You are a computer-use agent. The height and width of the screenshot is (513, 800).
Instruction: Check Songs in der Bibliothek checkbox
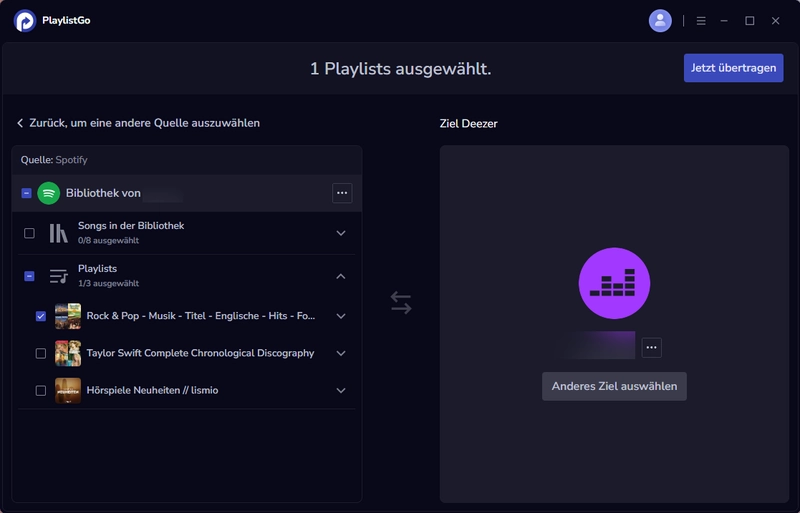[30, 233]
